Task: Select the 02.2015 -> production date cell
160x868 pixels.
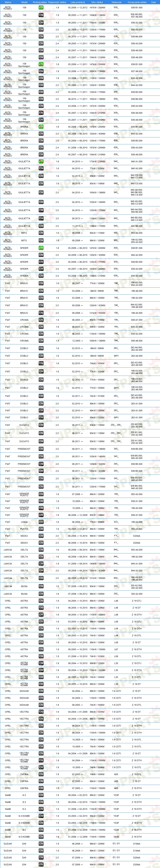Action: (78, 176)
